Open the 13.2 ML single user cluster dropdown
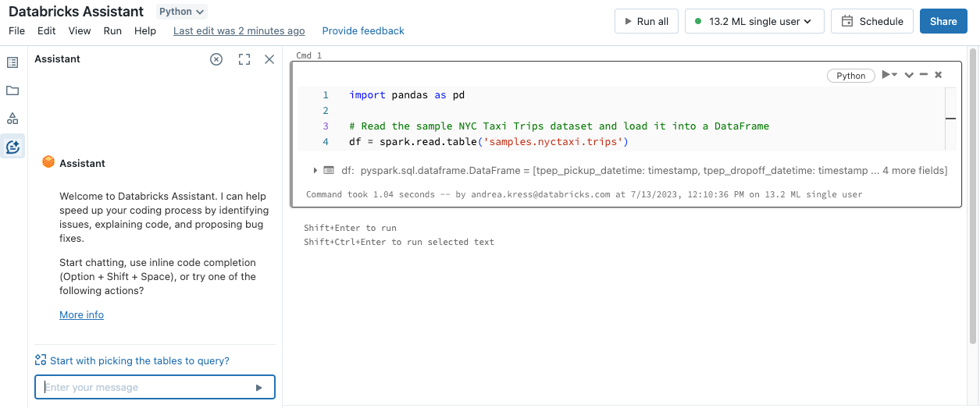 click(x=754, y=22)
